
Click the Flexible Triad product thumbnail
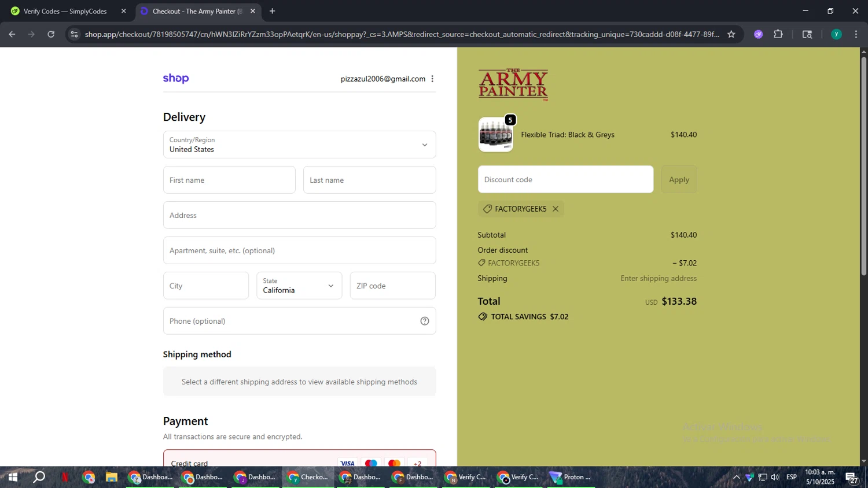click(x=495, y=135)
